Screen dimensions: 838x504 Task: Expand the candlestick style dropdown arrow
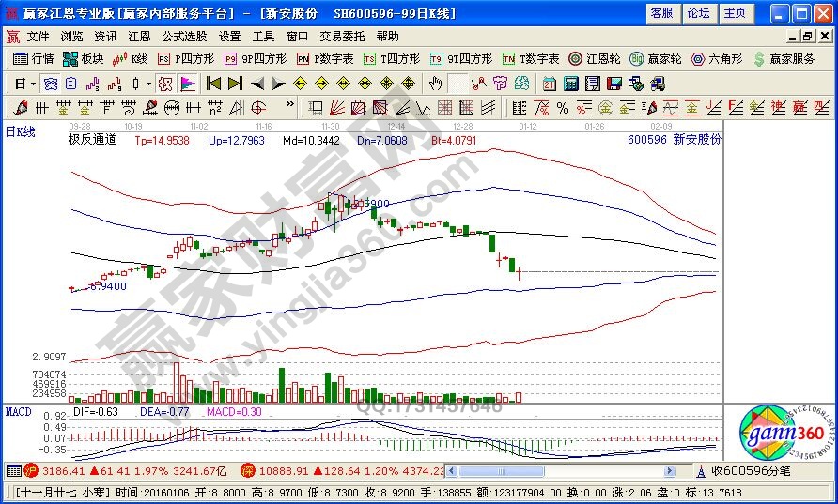[148, 83]
